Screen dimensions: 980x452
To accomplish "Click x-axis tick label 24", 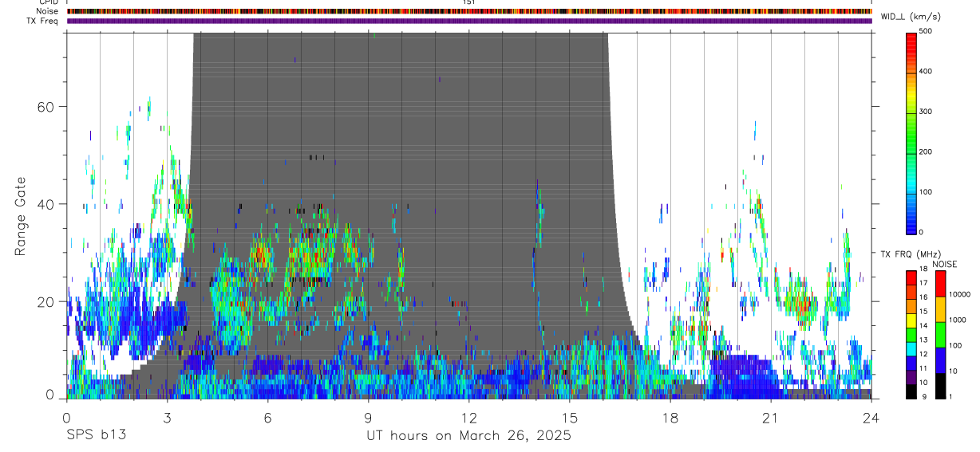I will point(871,418).
